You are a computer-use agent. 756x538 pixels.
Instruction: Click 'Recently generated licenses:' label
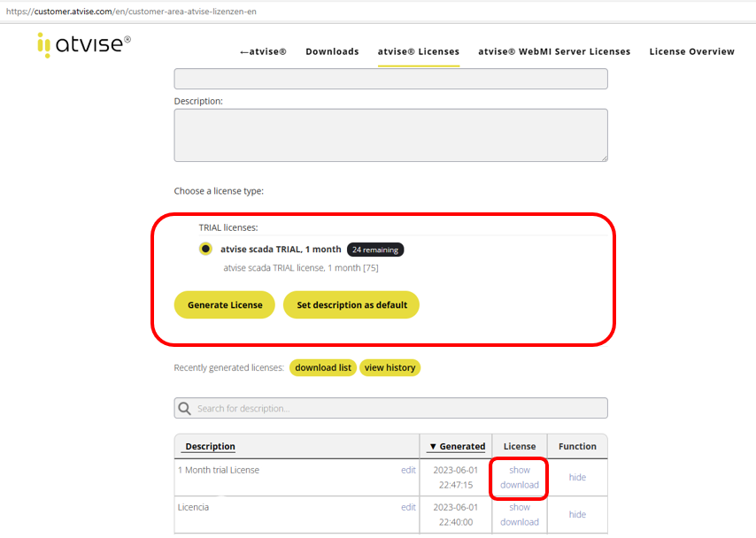pyautogui.click(x=229, y=368)
